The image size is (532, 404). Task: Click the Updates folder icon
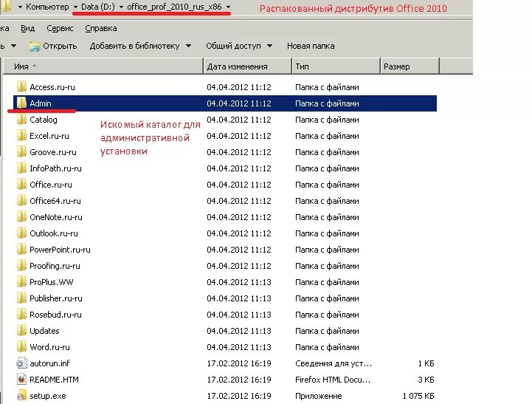[21, 331]
